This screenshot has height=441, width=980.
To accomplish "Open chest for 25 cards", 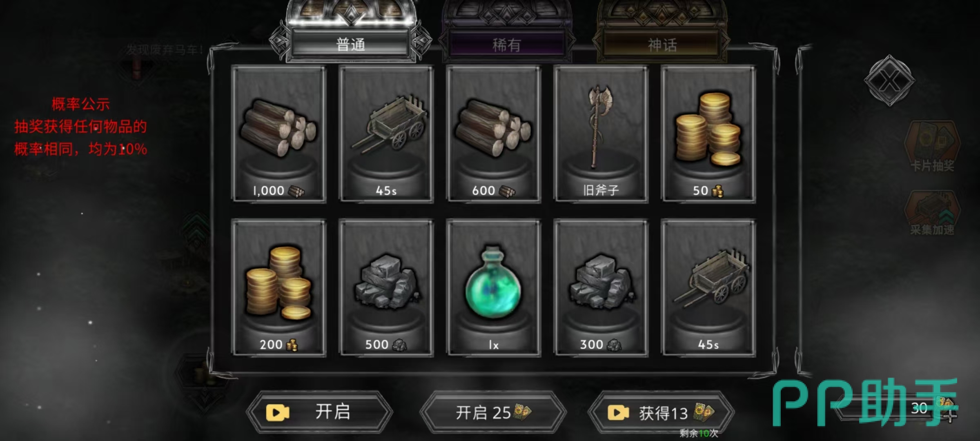I will [493, 412].
